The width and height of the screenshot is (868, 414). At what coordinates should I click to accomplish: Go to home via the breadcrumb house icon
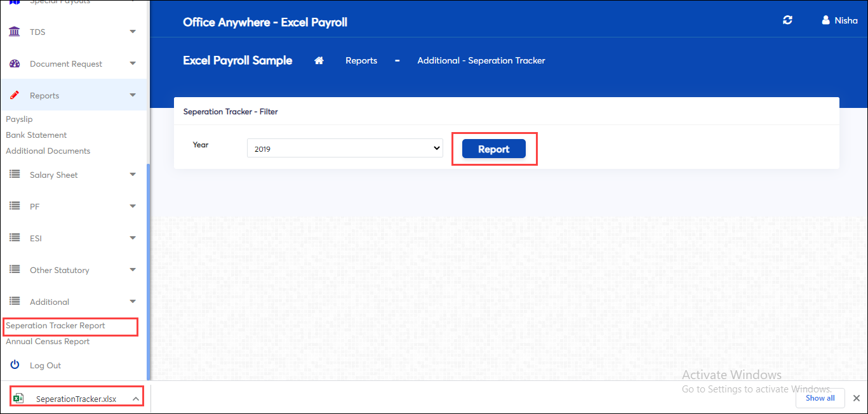[x=319, y=60]
